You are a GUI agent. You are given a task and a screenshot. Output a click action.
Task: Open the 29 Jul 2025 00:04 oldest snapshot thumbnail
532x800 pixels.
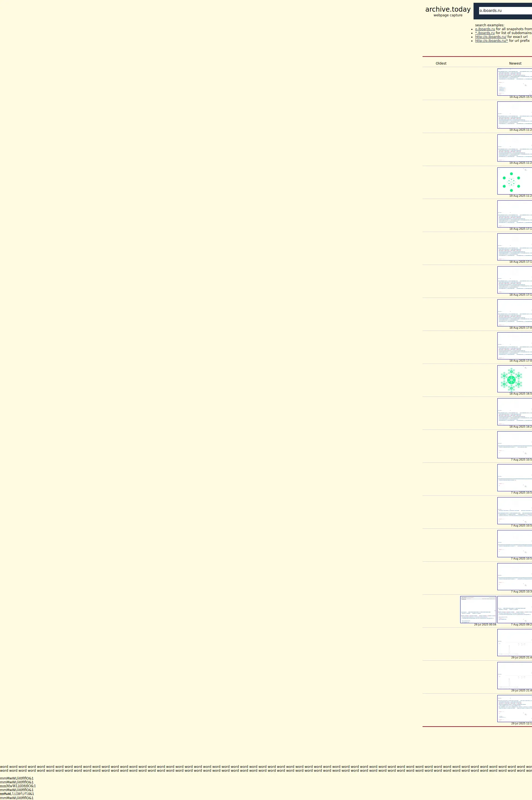coord(478,610)
